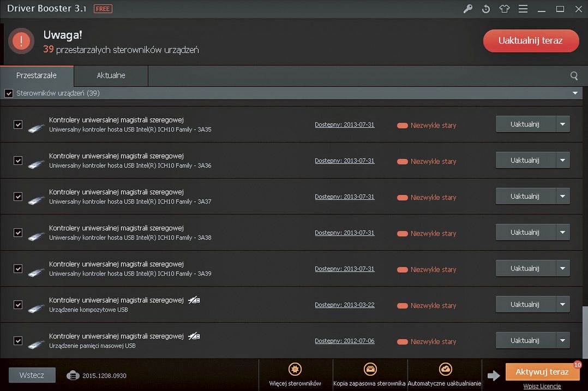
Task: Click the USB device icon for 3A38 row
Action: point(36,236)
